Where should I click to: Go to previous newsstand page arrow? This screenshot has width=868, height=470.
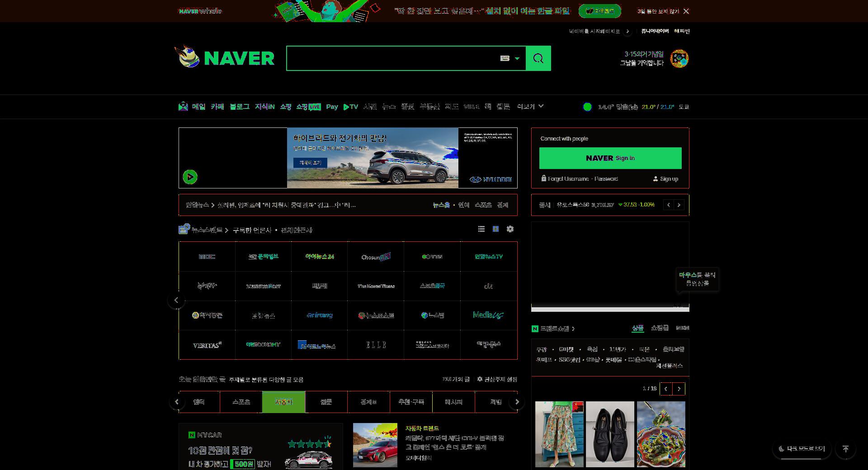176,300
